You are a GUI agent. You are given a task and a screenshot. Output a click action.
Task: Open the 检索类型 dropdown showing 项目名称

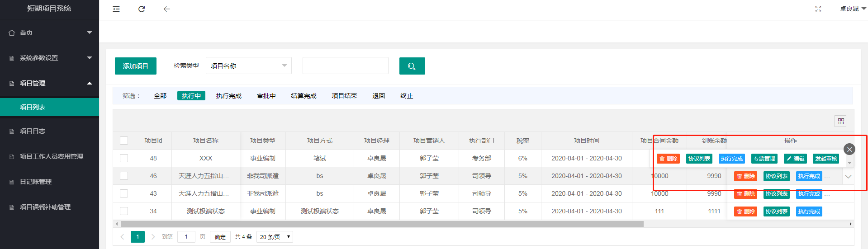(249, 66)
